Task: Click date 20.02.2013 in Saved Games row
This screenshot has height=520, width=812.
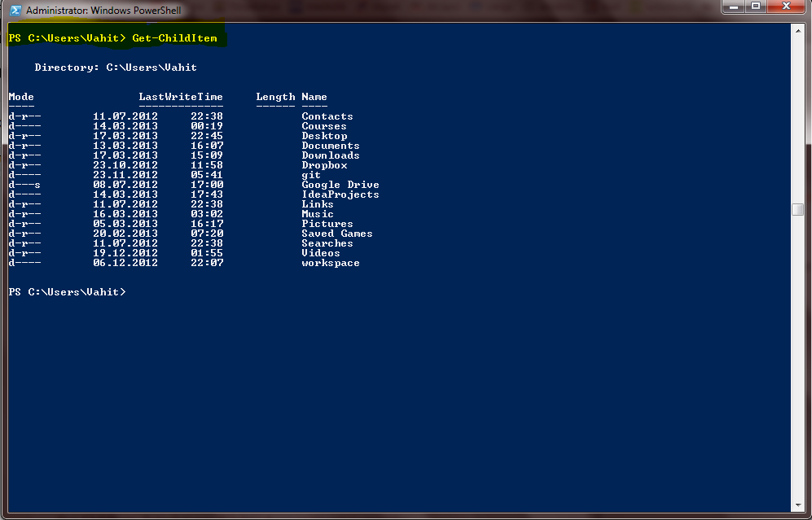Action: click(x=125, y=234)
